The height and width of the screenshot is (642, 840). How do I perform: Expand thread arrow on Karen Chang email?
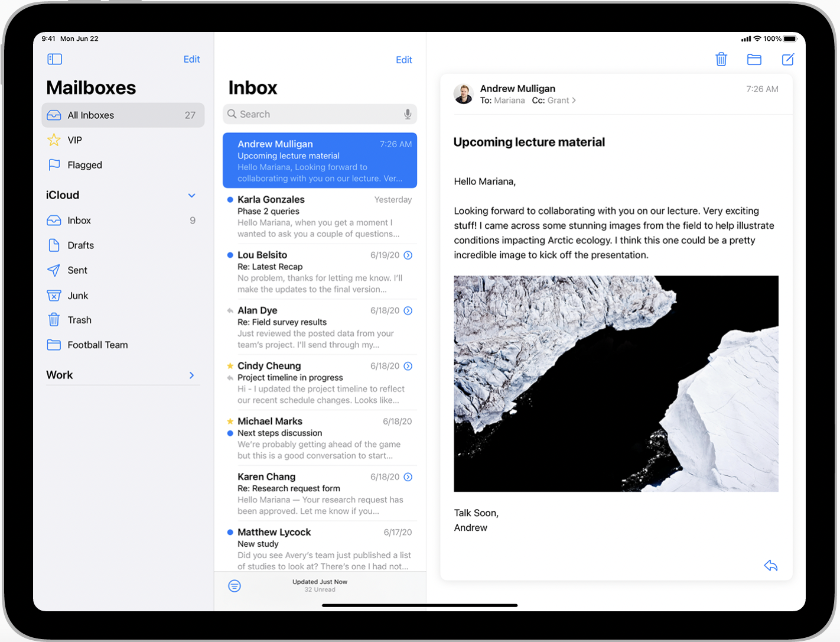[x=408, y=477]
